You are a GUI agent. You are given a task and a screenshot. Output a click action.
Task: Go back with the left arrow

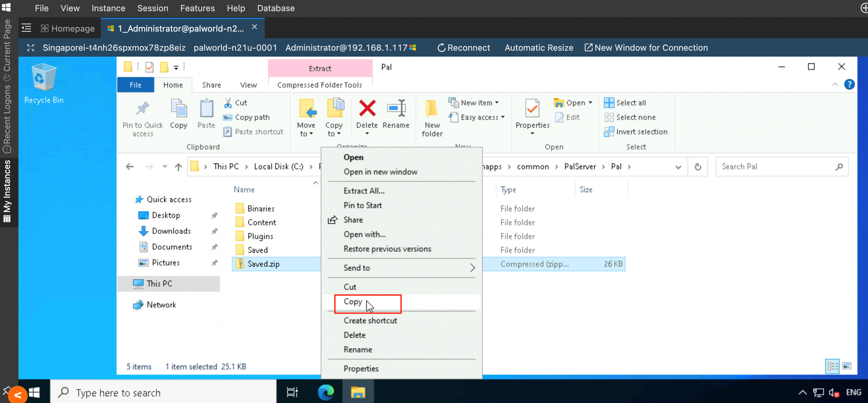[x=130, y=167]
